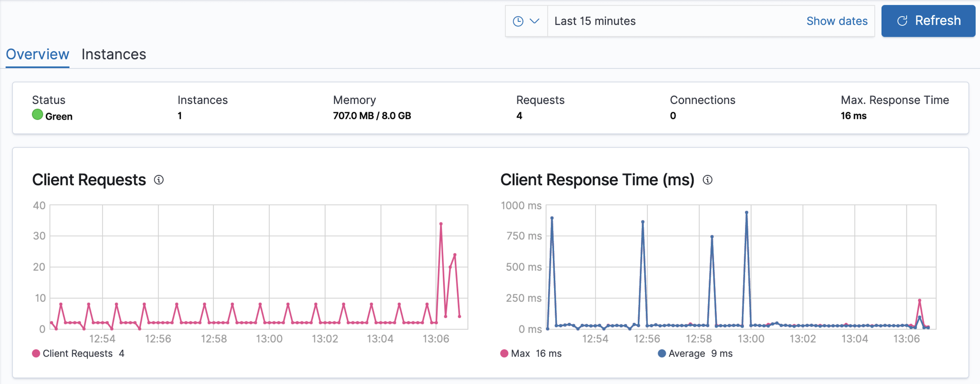Click the refresh icon inside the Refresh button
This screenshot has height=384, width=980.
click(x=903, y=20)
